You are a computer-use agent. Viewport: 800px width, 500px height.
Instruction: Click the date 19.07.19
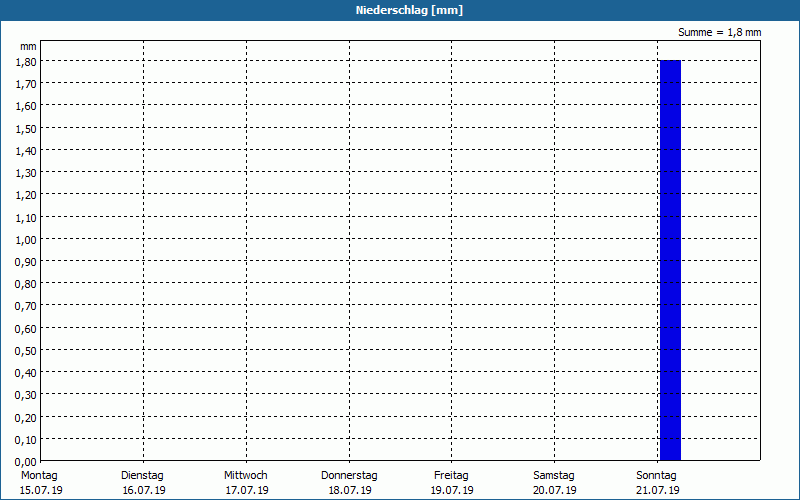coord(452,490)
